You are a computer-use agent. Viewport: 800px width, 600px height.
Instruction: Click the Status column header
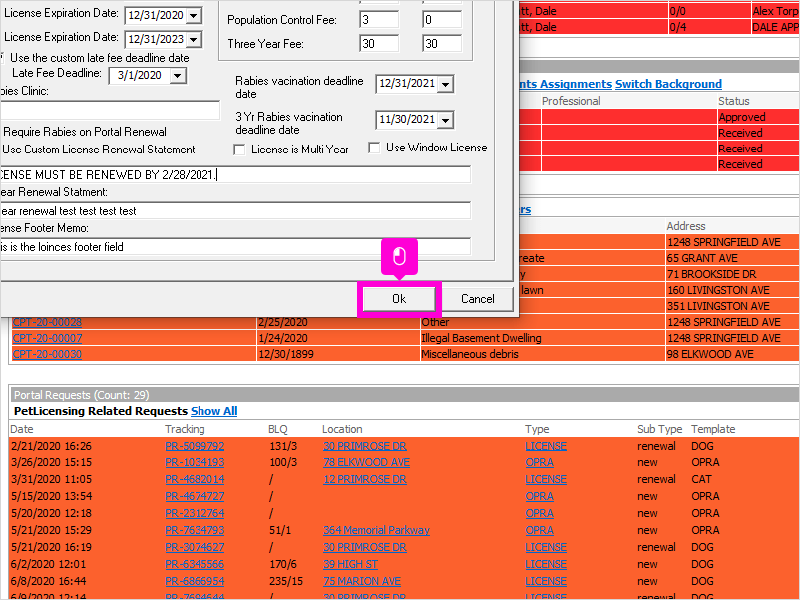click(x=734, y=101)
